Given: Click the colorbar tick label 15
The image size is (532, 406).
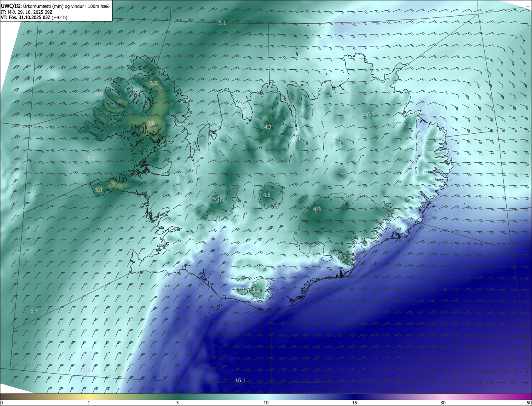Looking at the screenshot, I should [x=355, y=403].
